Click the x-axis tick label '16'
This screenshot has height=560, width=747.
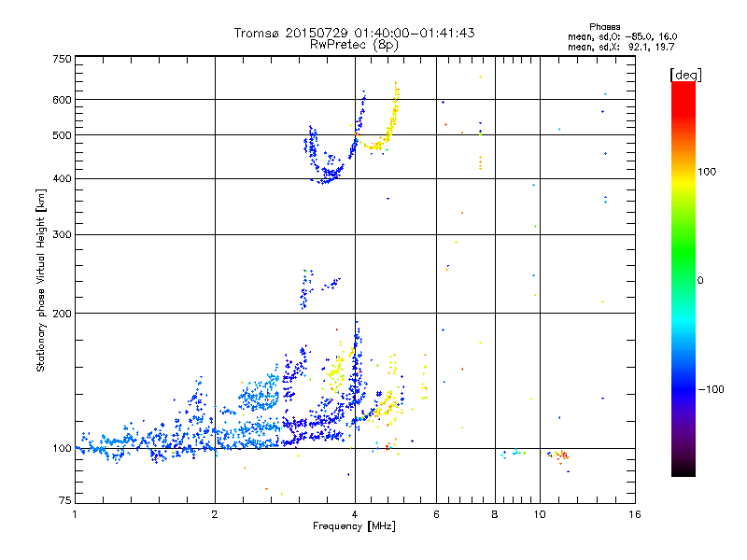click(635, 514)
